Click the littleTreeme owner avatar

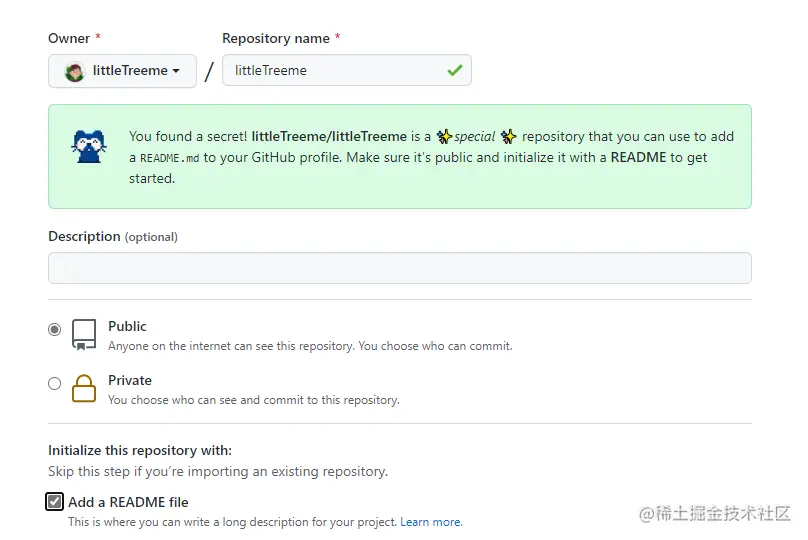coord(75,71)
